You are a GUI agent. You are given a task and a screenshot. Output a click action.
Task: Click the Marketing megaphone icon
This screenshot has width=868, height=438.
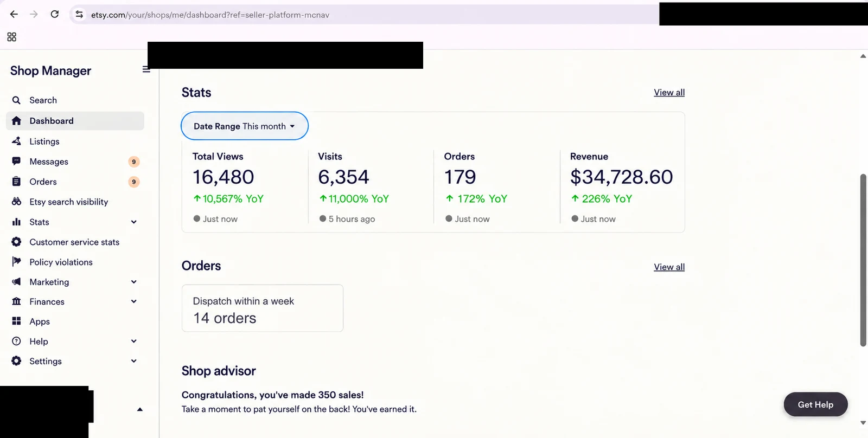tap(16, 282)
